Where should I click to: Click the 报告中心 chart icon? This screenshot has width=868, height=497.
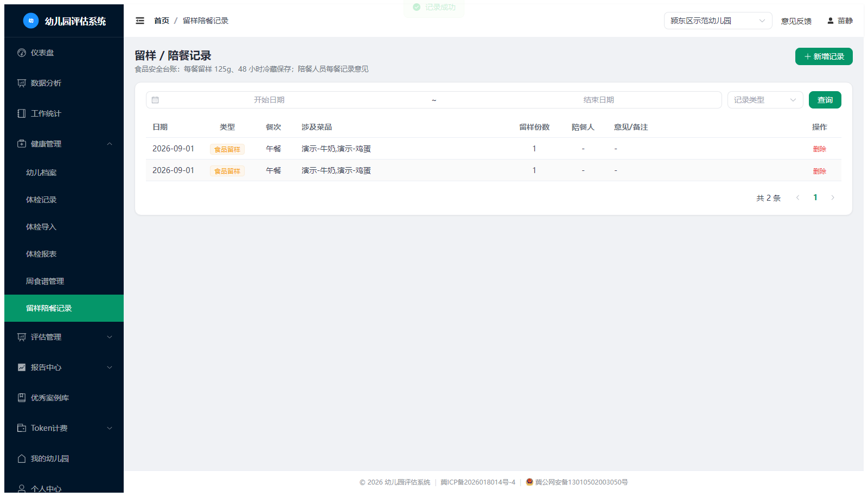click(22, 367)
